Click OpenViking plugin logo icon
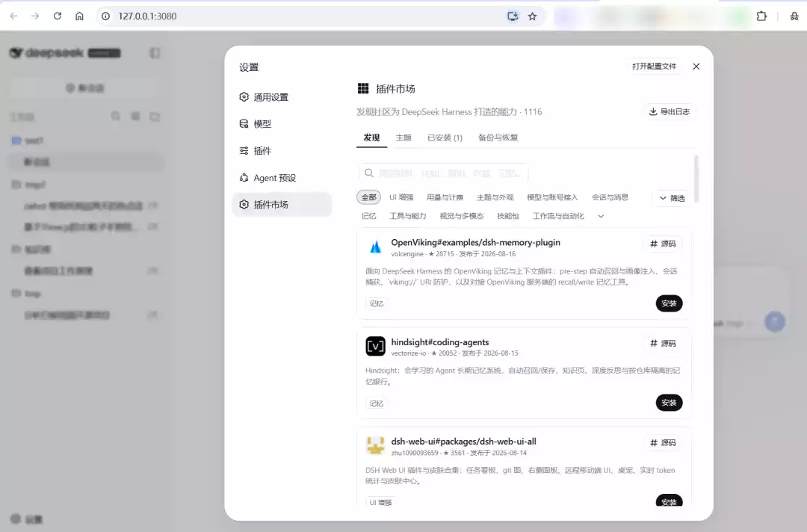807x532 pixels. pos(375,247)
